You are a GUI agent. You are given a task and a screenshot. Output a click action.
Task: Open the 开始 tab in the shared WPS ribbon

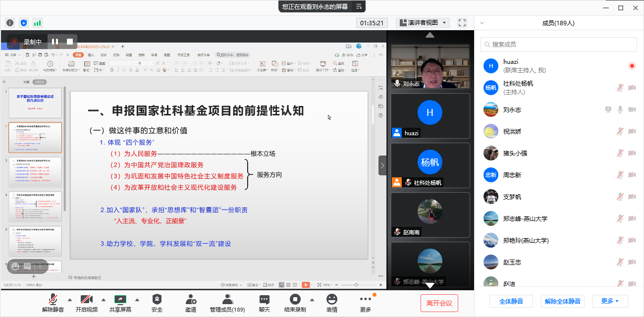click(x=78, y=55)
